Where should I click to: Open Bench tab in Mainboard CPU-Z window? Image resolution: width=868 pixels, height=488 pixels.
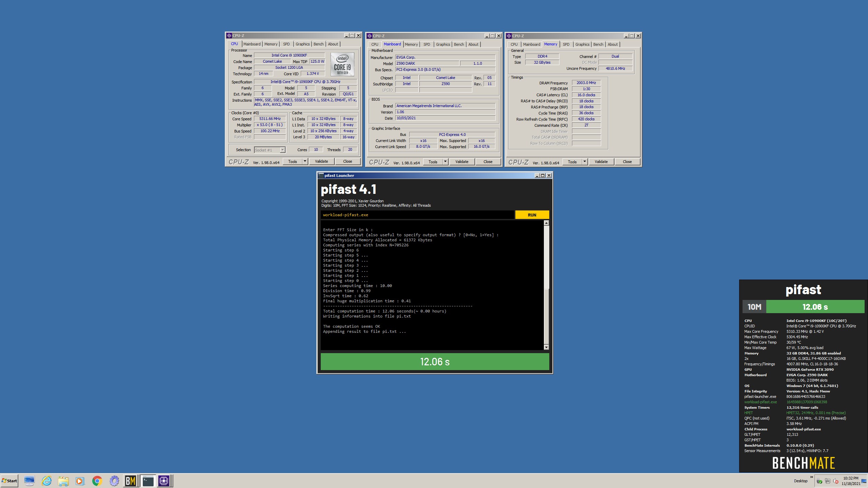(x=459, y=44)
